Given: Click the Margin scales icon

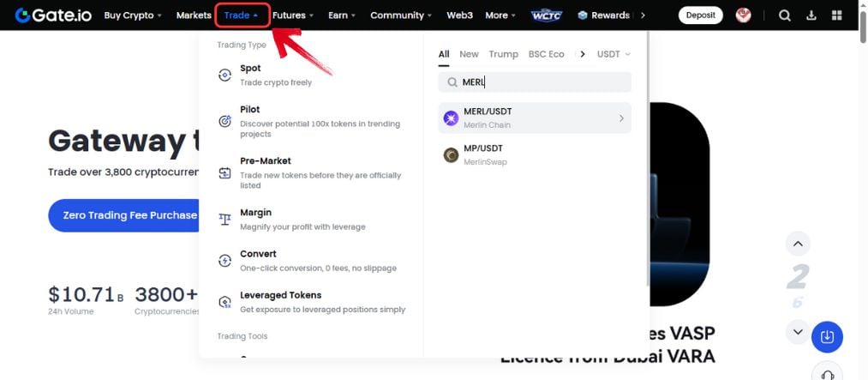Looking at the screenshot, I should pos(224,220).
